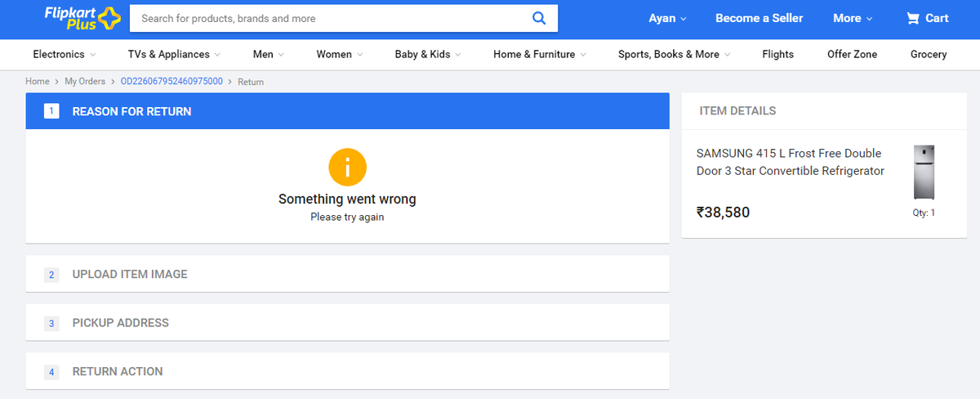Expand Baby & Kids category menu
This screenshot has width=980, height=399.
point(428,54)
